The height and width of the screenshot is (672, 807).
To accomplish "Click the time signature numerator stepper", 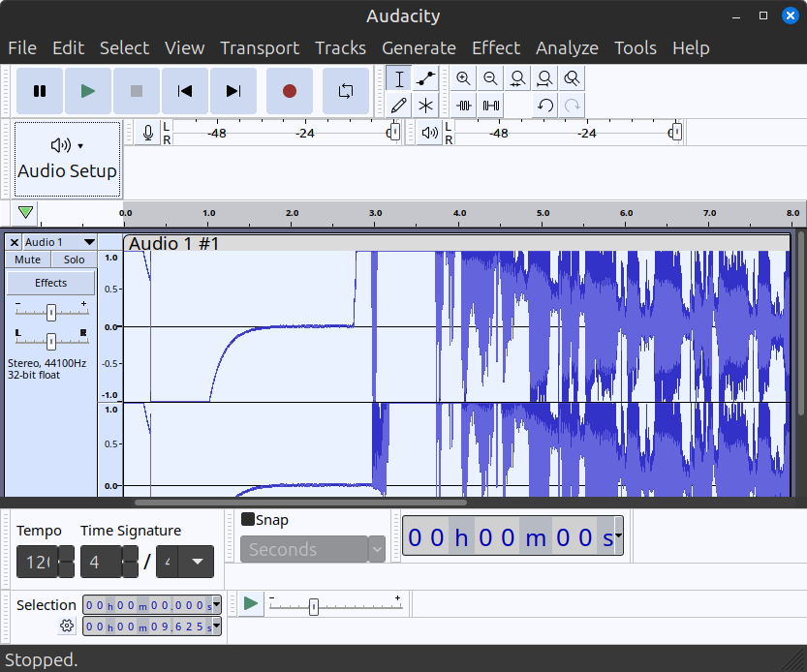I will click(x=130, y=562).
